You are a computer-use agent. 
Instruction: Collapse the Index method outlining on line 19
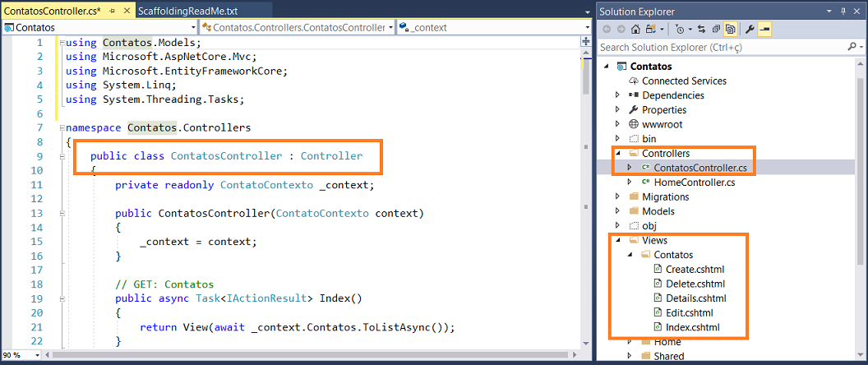(x=62, y=299)
